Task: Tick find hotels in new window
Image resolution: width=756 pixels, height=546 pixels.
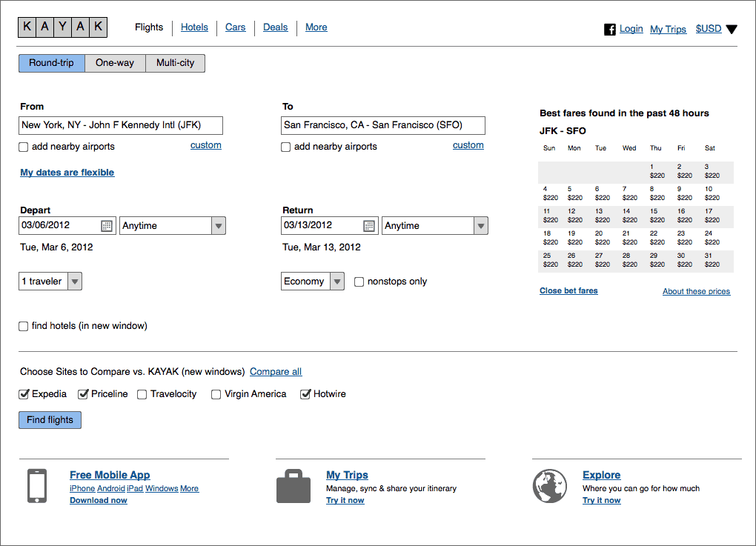Action: coord(23,326)
